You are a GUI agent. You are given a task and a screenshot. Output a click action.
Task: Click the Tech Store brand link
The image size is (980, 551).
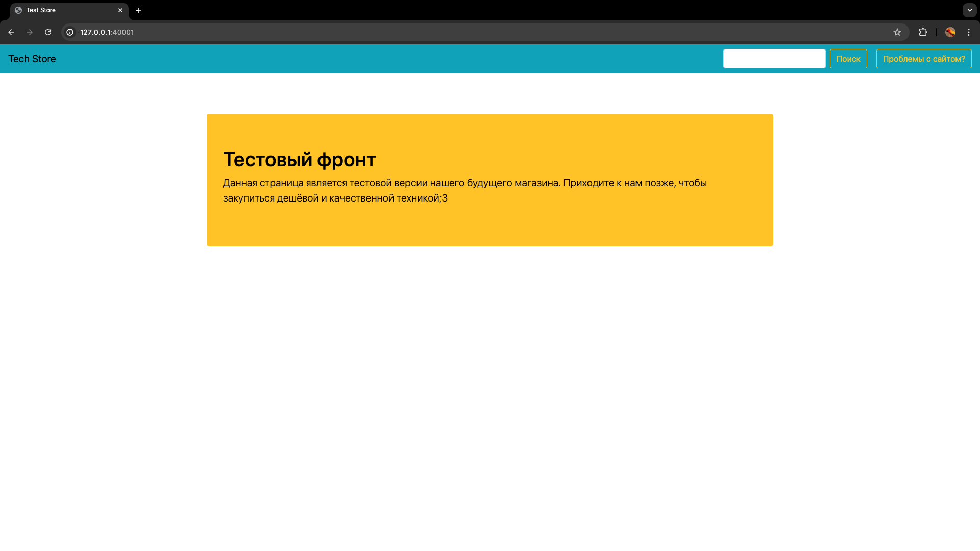(32, 59)
